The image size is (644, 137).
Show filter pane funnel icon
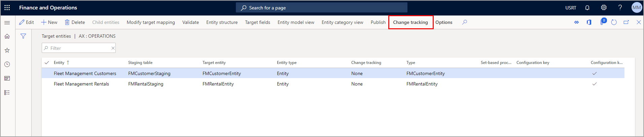point(23,36)
